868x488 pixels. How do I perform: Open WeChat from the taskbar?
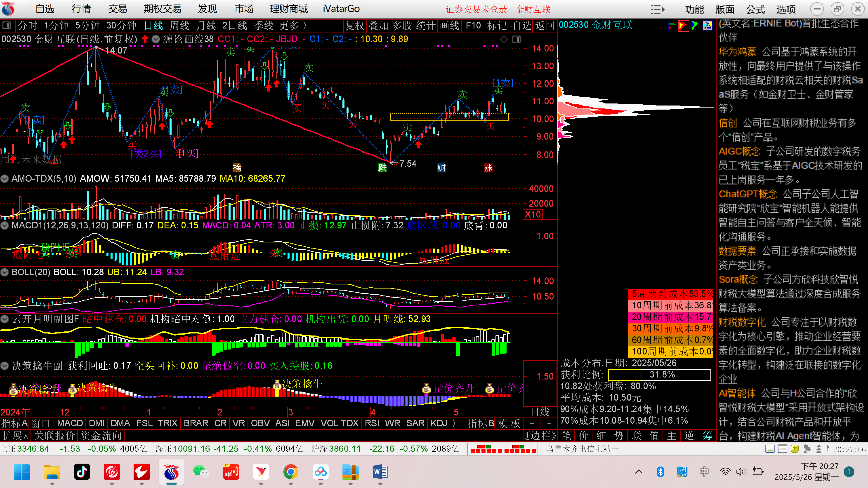click(x=201, y=472)
